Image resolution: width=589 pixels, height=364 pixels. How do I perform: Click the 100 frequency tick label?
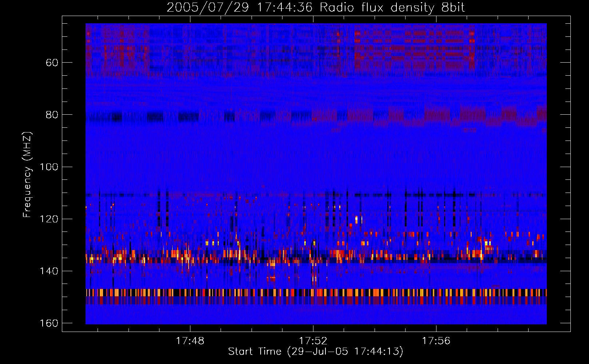tap(49, 167)
